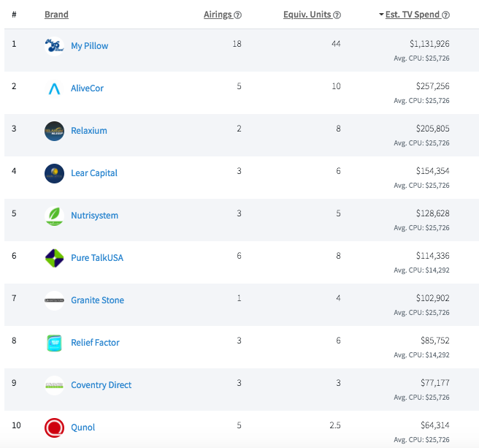The image size is (479, 448).
Task: Click the AliveCor brand logo
Action: click(54, 88)
